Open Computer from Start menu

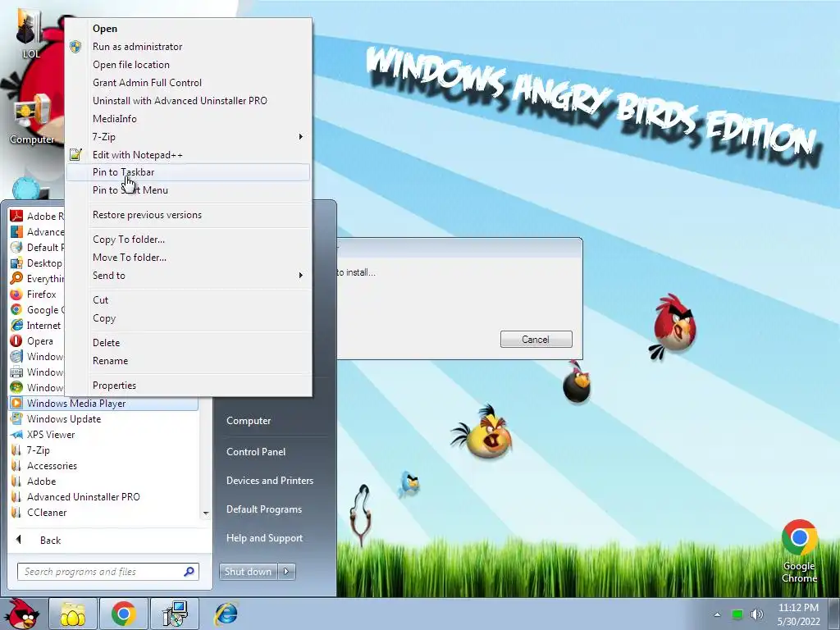249,421
